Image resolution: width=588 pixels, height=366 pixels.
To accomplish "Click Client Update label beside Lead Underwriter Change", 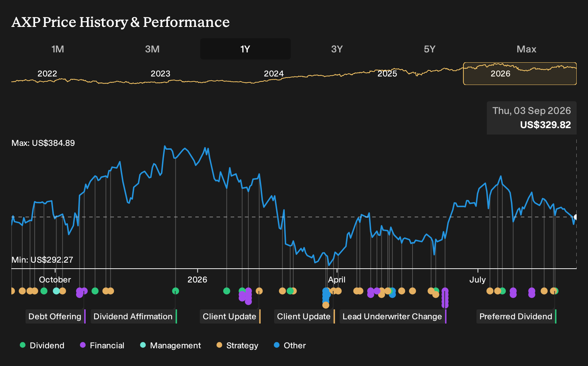I will (304, 316).
